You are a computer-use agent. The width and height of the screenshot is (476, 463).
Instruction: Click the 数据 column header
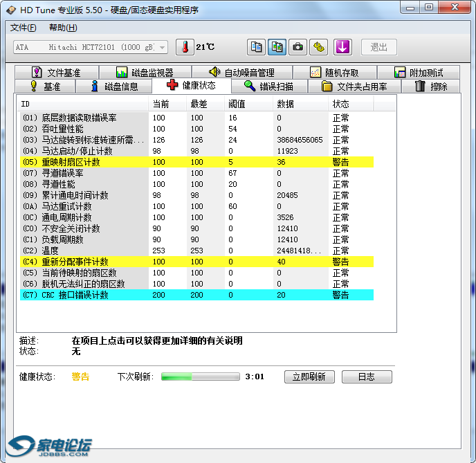point(300,104)
